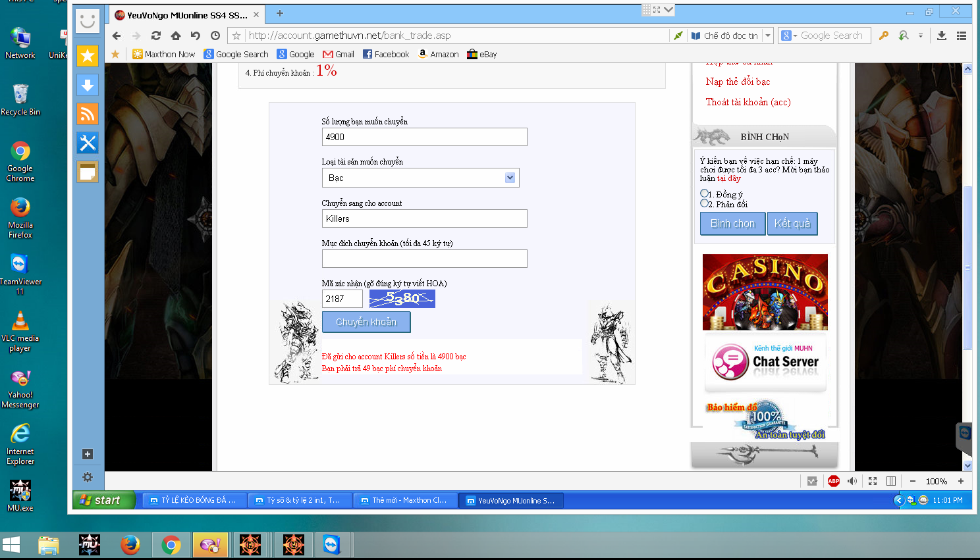The height and width of the screenshot is (560, 980).
Task: Close the YeuVoNgo MUonline browser tab
Action: point(256,14)
